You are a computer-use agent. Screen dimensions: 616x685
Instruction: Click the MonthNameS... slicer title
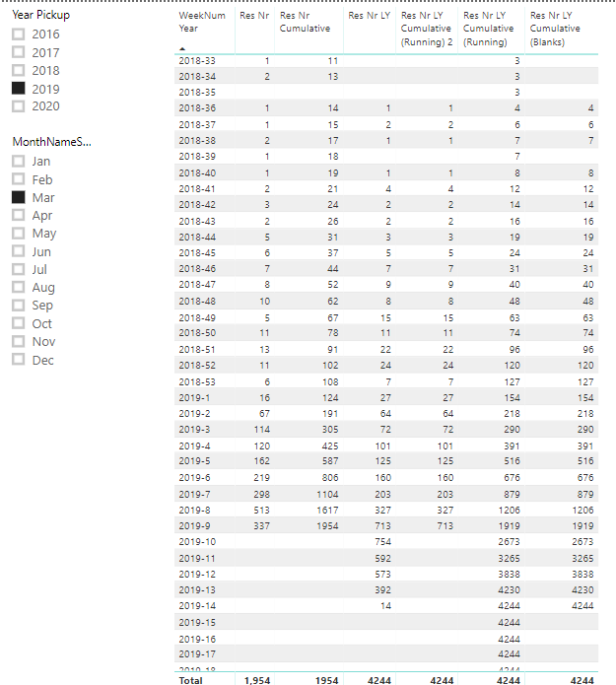click(x=51, y=142)
